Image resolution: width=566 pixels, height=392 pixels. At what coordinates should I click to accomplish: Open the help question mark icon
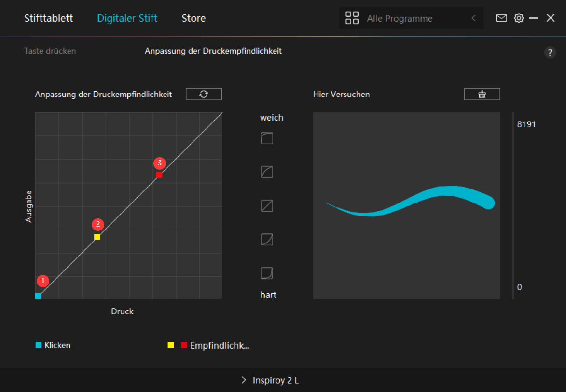point(550,53)
